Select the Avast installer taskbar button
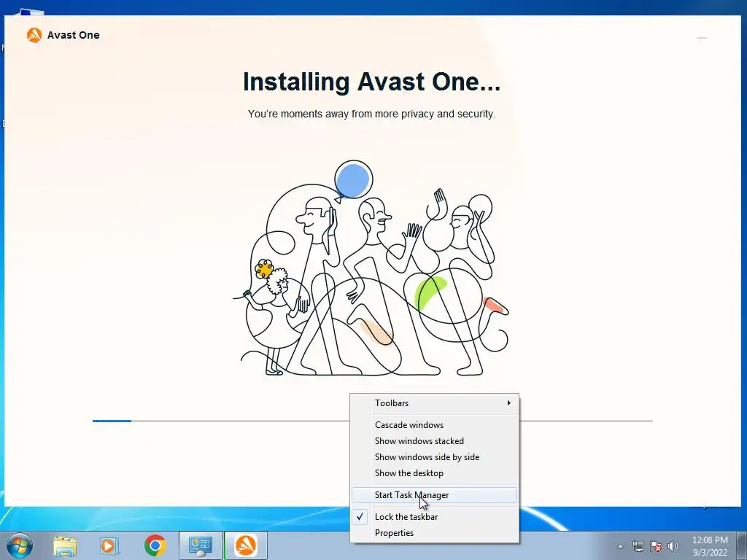This screenshot has height=560, width=747. (245, 545)
